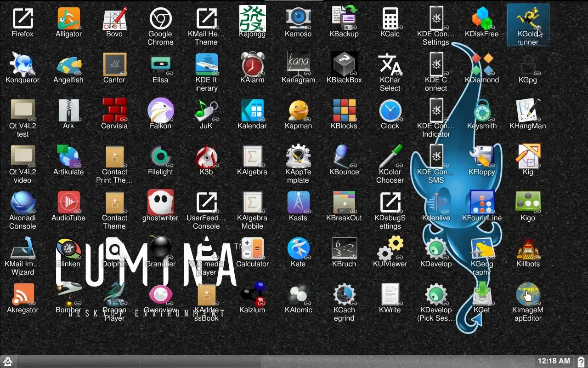Launch Bovo from the desktop
The height and width of the screenshot is (368, 588).
pos(114,18)
